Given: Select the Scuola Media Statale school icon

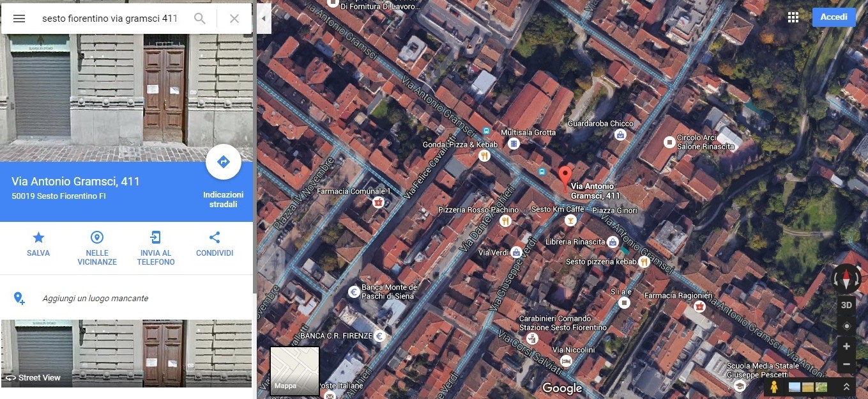Looking at the screenshot, I should coord(740,385).
